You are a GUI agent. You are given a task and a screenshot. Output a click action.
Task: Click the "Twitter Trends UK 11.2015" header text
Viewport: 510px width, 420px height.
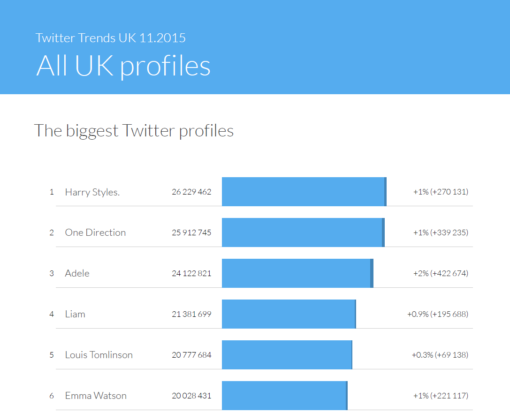(111, 38)
